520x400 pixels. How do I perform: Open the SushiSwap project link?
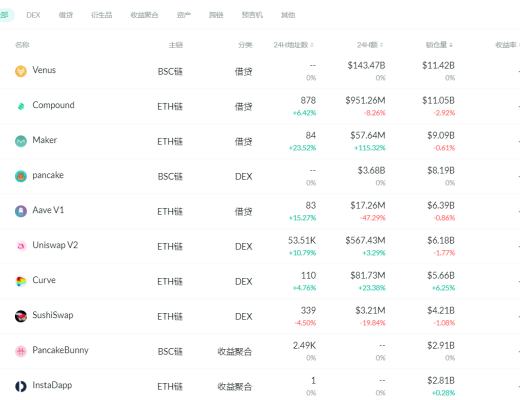(x=53, y=315)
